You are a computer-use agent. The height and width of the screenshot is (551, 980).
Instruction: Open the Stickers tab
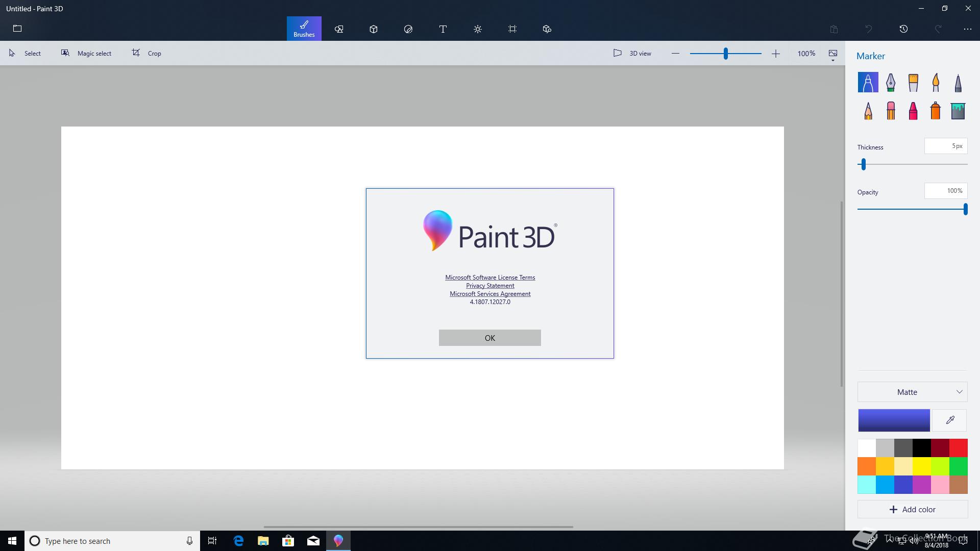[408, 29]
